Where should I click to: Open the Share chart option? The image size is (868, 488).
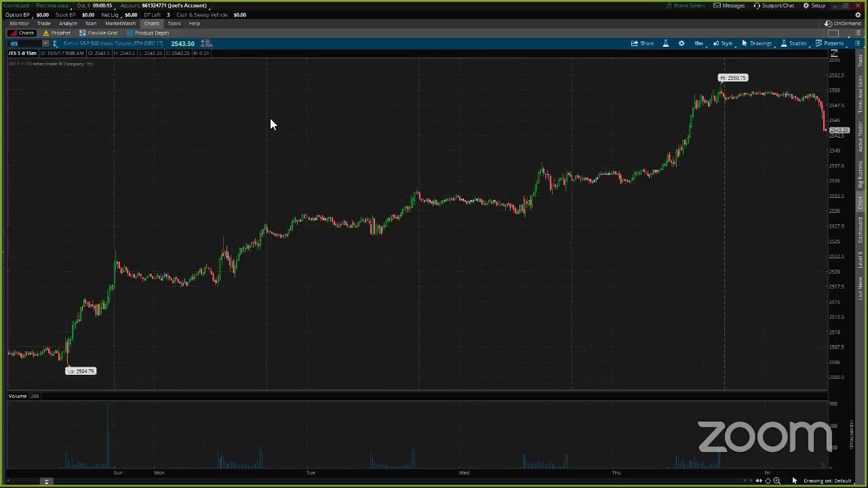click(642, 43)
